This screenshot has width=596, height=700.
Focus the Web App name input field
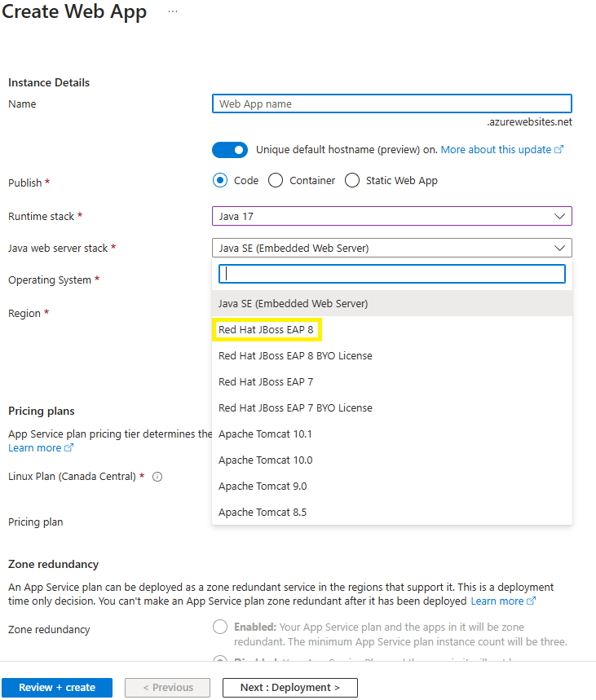tap(392, 104)
